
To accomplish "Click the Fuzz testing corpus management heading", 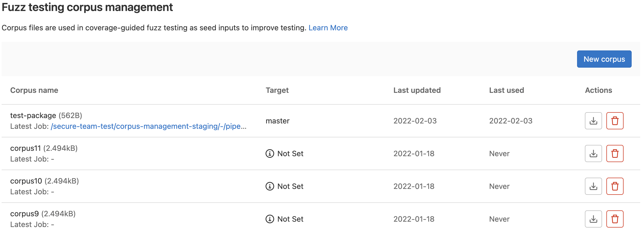I will 87,7.
